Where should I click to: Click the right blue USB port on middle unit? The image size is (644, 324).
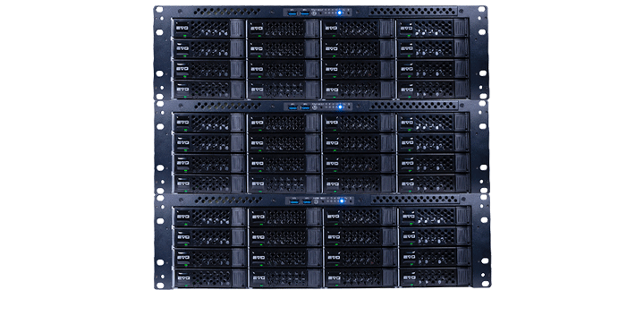(305, 107)
